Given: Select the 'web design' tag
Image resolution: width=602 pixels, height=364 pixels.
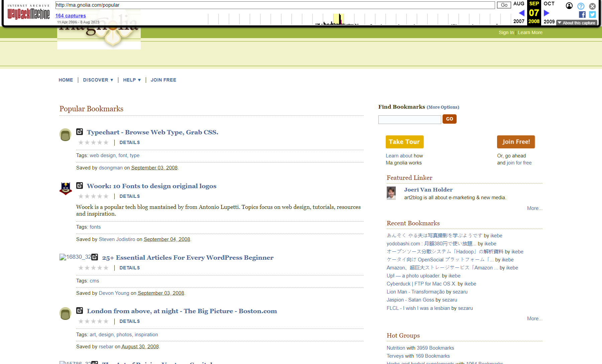Looking at the screenshot, I should tap(103, 155).
